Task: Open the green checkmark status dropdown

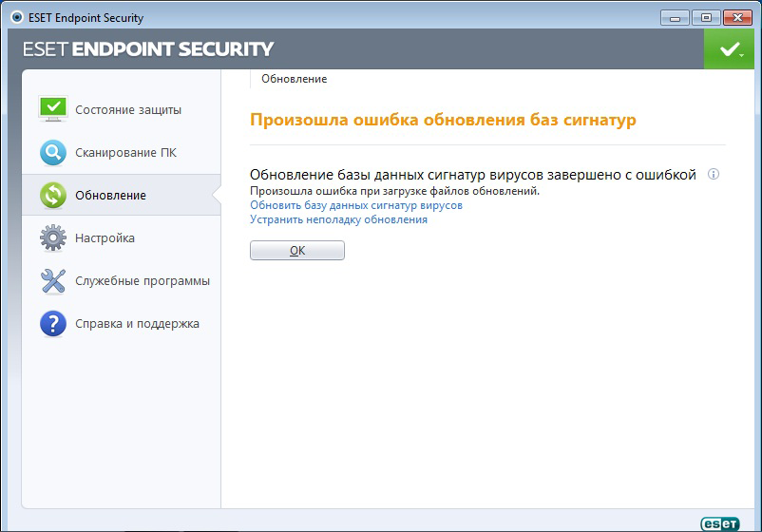Action: click(x=730, y=48)
